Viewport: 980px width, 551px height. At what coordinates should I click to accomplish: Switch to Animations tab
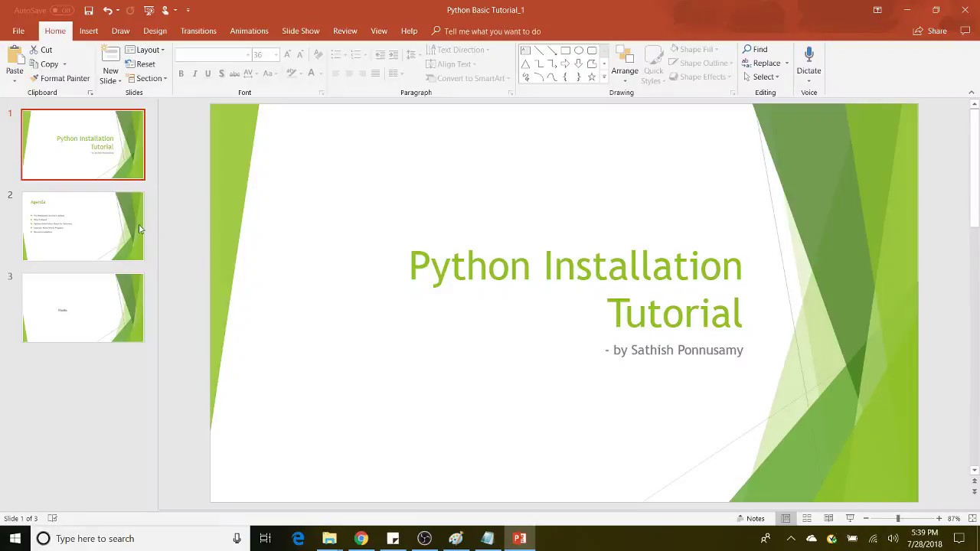coord(249,31)
